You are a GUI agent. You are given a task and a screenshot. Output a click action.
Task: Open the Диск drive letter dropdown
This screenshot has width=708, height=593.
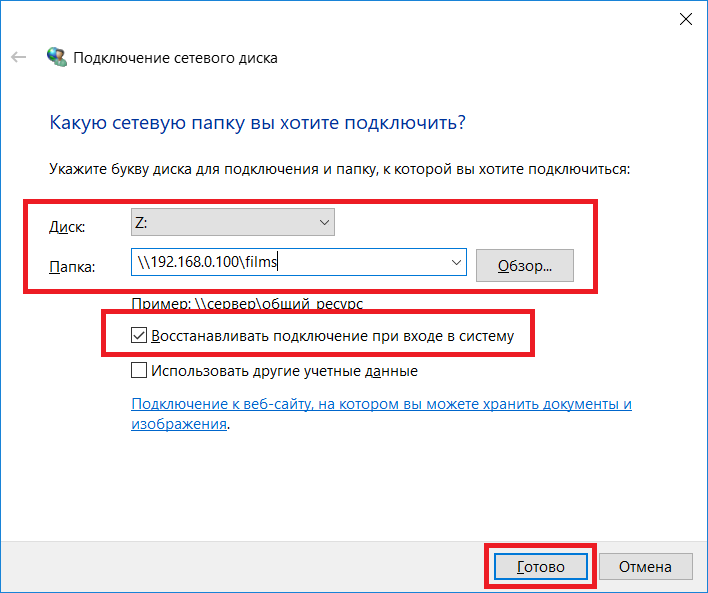coord(233,222)
